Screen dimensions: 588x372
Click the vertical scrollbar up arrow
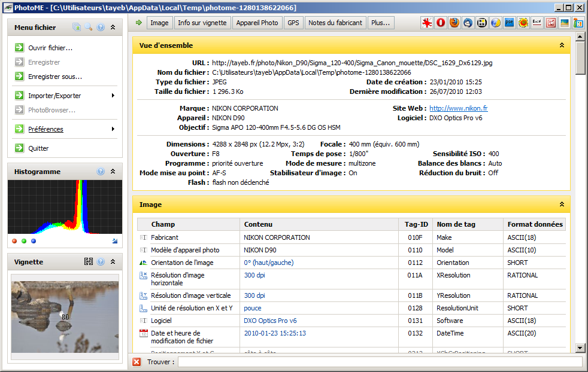[580, 36]
